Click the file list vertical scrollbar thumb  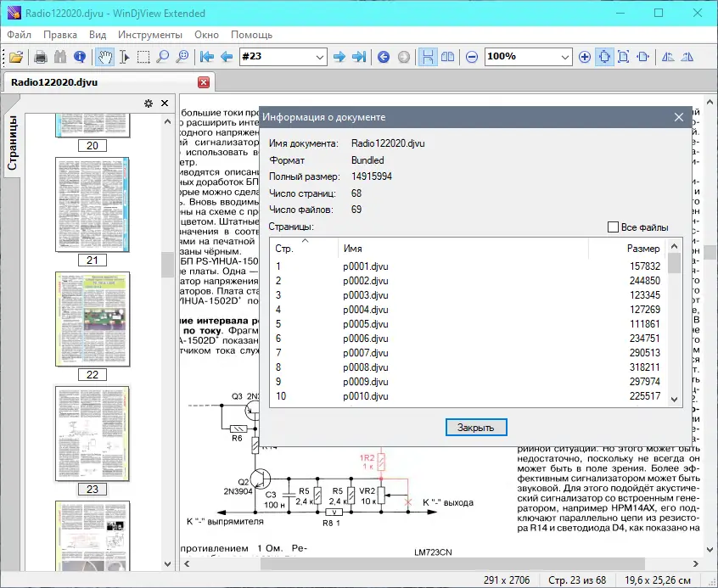[x=674, y=263]
